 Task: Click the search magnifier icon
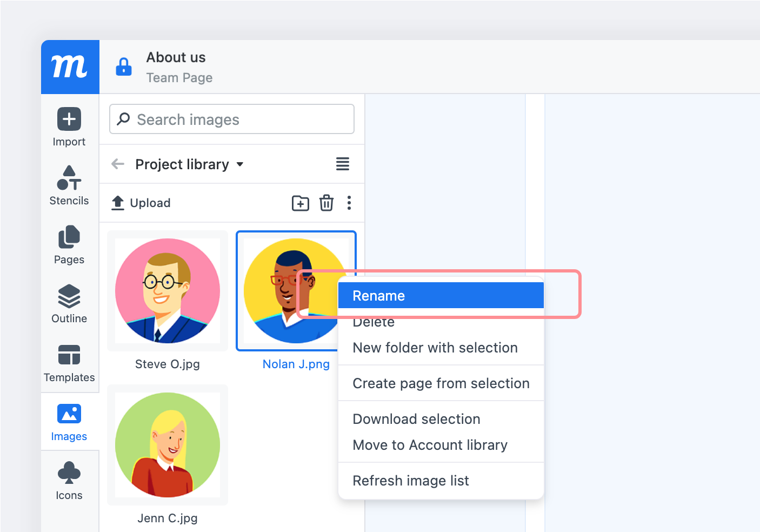(123, 118)
